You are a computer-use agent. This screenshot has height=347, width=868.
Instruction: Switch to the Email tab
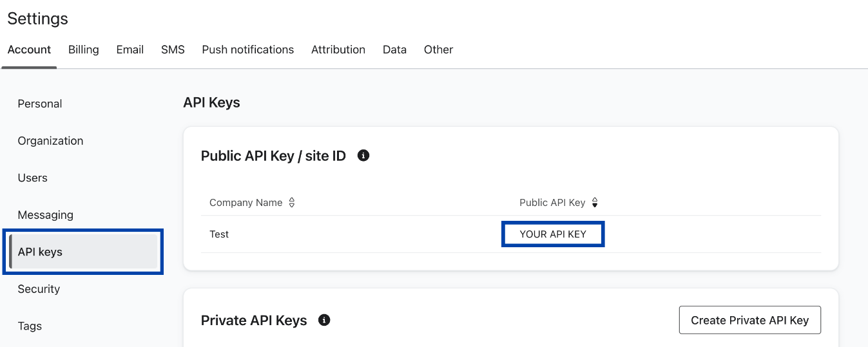(130, 50)
